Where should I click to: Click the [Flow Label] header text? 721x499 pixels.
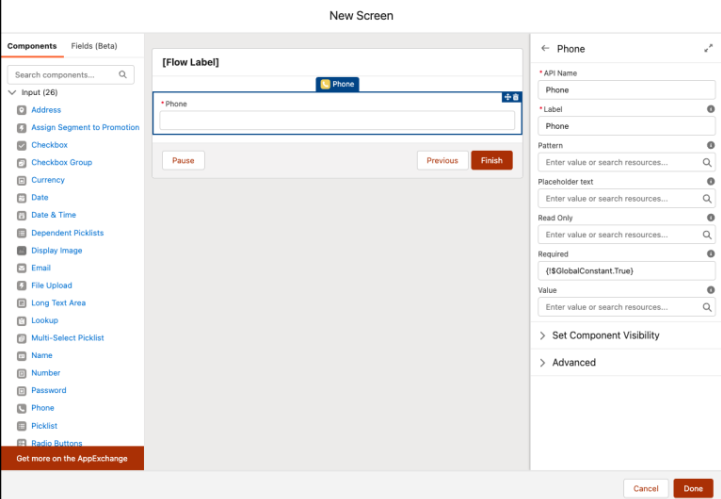[x=190, y=62]
